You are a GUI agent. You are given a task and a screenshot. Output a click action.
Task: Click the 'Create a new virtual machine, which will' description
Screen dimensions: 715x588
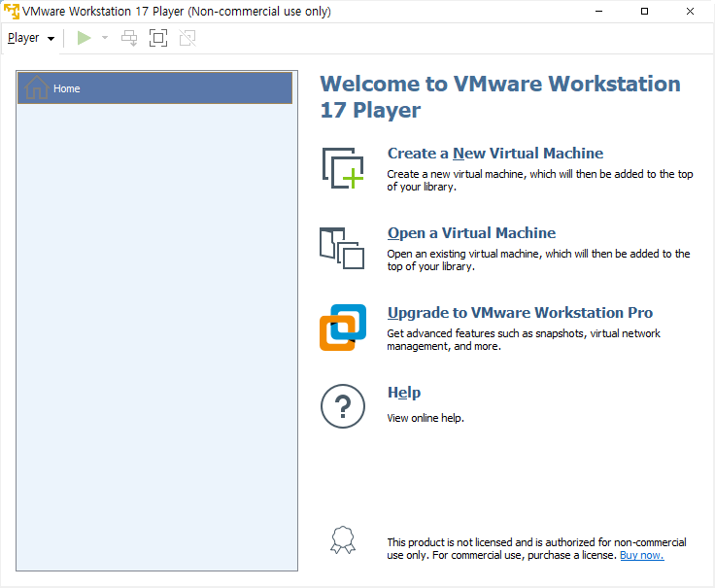pyautogui.click(x=540, y=180)
